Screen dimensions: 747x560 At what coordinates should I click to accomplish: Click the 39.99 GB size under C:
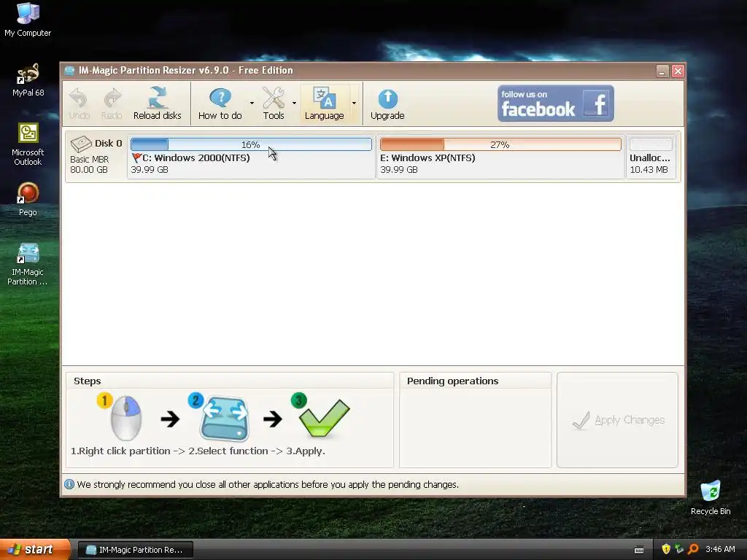pos(150,169)
